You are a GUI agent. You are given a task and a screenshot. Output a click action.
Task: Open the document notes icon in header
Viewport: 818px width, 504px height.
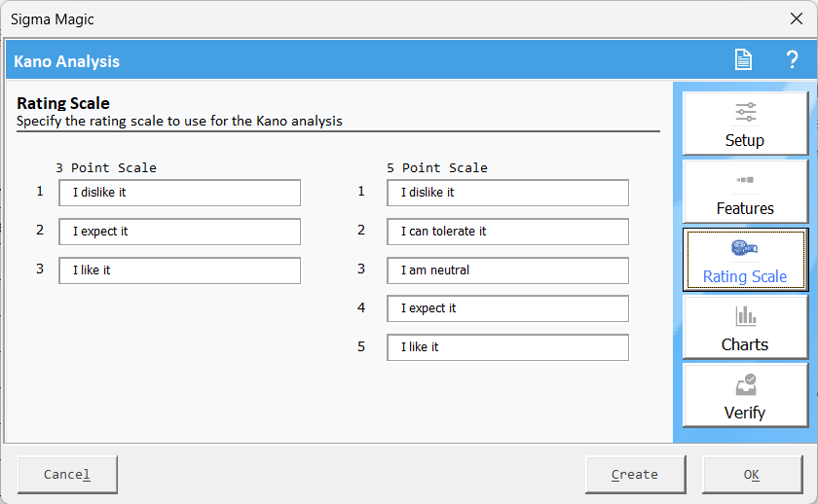click(x=743, y=60)
